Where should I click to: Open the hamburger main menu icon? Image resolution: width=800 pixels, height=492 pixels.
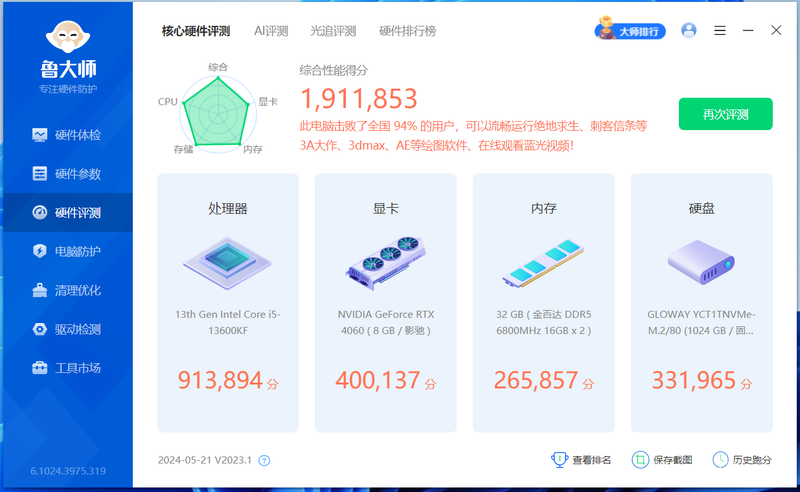720,31
